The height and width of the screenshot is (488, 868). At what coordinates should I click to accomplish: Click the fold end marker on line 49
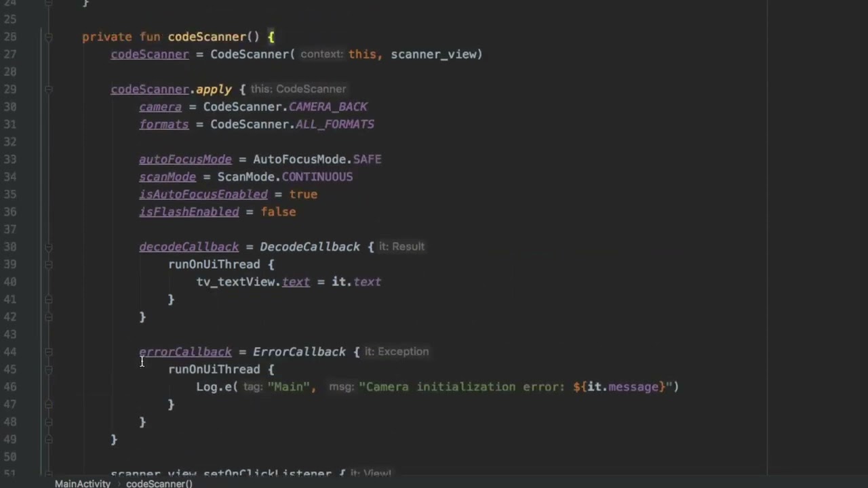(x=48, y=439)
